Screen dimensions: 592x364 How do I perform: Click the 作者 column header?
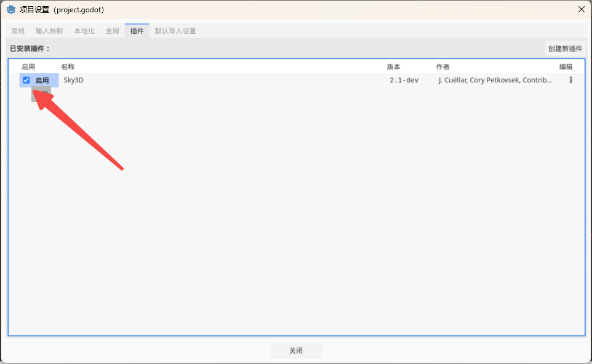click(442, 66)
